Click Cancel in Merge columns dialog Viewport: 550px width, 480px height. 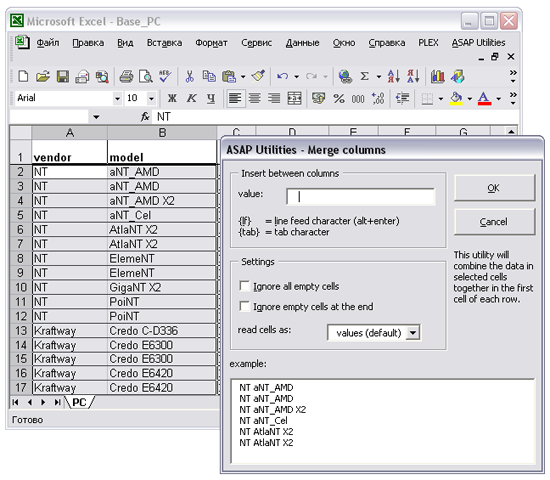(x=494, y=222)
